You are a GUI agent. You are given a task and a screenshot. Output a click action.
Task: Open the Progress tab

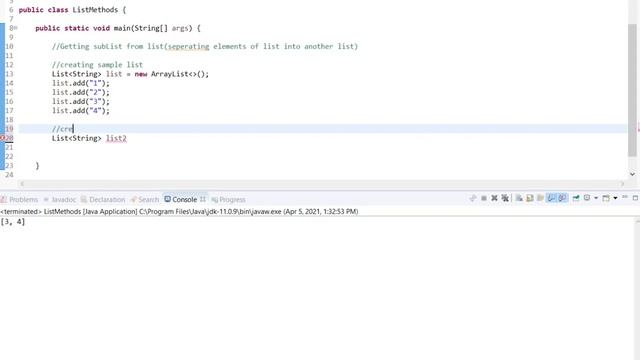[229, 200]
